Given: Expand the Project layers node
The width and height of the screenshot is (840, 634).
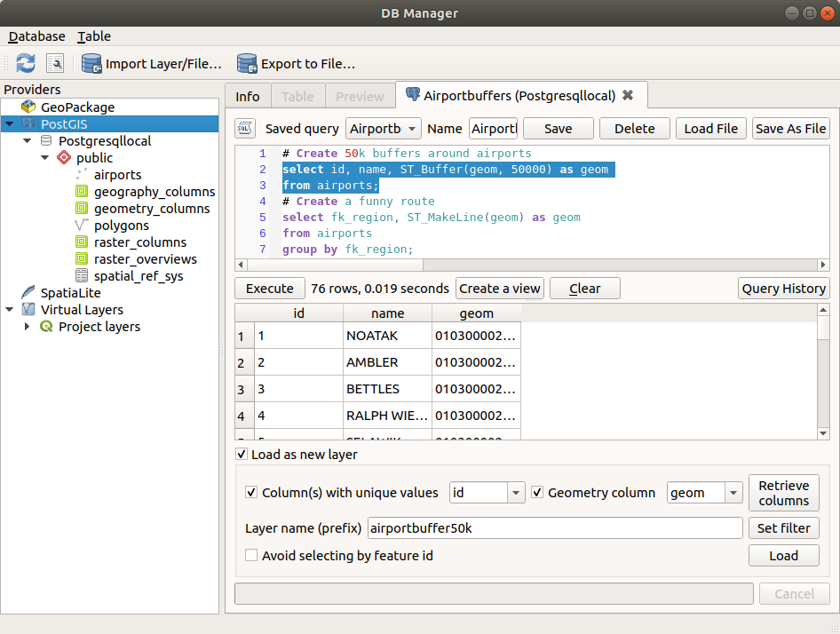Looking at the screenshot, I should [27, 327].
